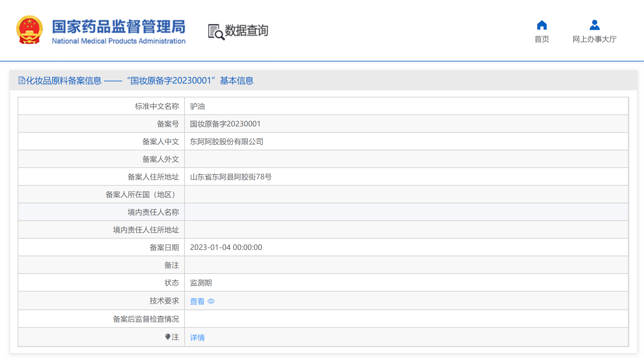Click the 查看 technical requirements link
This screenshot has width=644, height=359.
pyautogui.click(x=197, y=301)
